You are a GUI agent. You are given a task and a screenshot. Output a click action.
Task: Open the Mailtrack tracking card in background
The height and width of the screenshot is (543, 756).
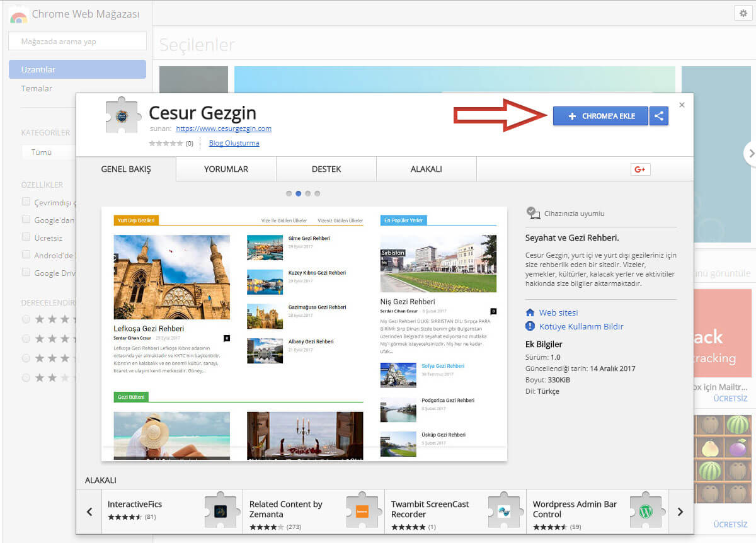(723, 334)
